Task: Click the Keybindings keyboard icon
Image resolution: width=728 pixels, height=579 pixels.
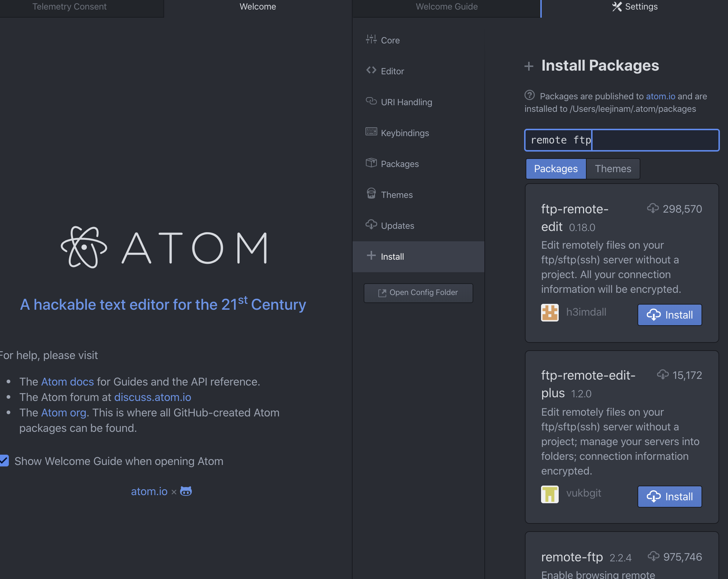Action: (x=371, y=132)
